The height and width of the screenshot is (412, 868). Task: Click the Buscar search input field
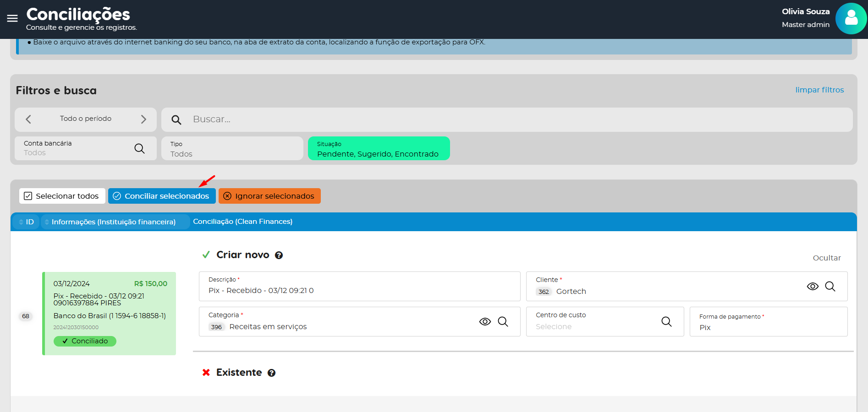504,119
